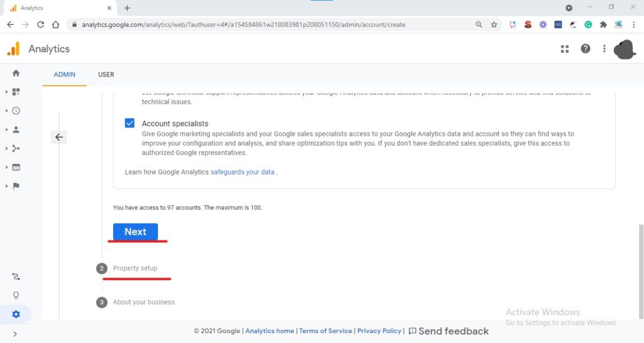Click the blue Next button
Viewport: 644px width, 343px height.
(136, 232)
